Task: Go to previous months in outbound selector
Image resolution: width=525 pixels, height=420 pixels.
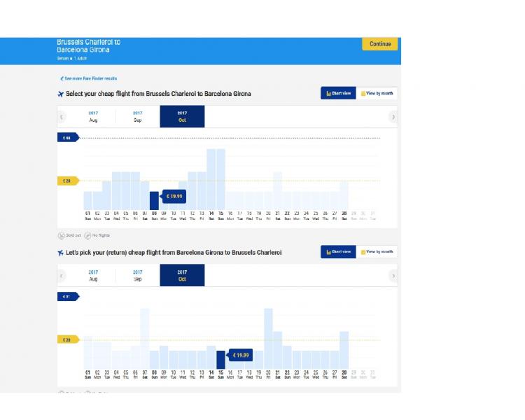Action: [62, 117]
